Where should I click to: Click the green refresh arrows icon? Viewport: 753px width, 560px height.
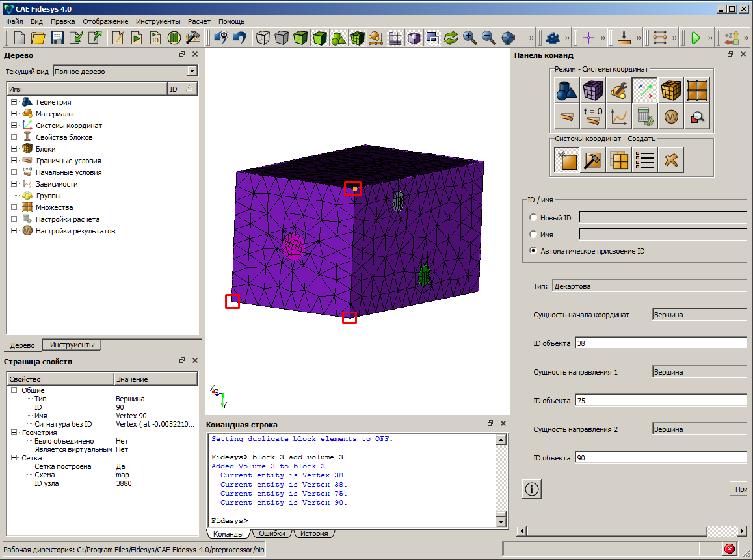[451, 38]
